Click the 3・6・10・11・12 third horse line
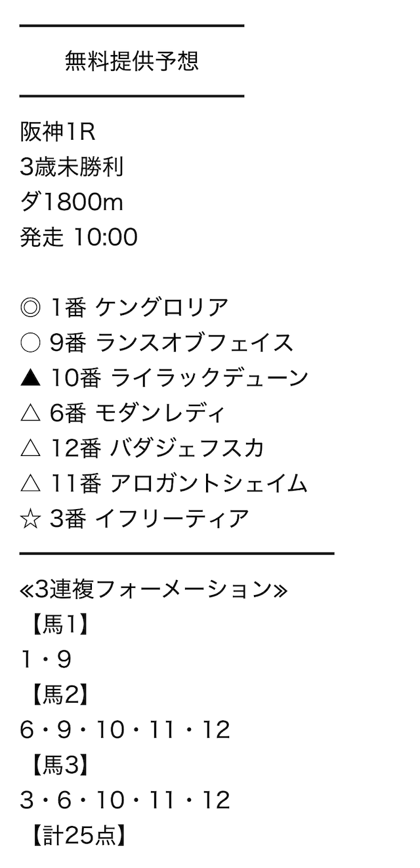 tap(125, 800)
